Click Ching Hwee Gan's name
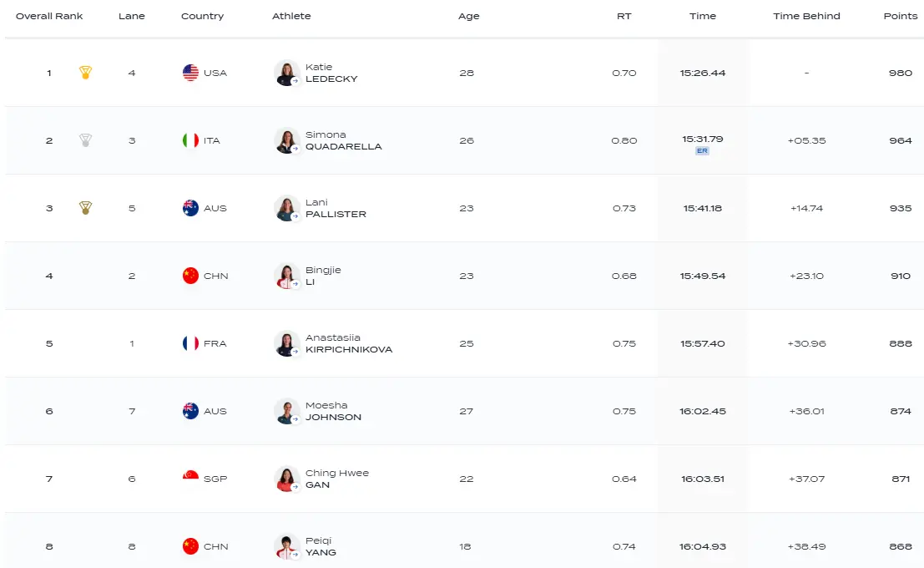The width and height of the screenshot is (924, 568). click(337, 479)
